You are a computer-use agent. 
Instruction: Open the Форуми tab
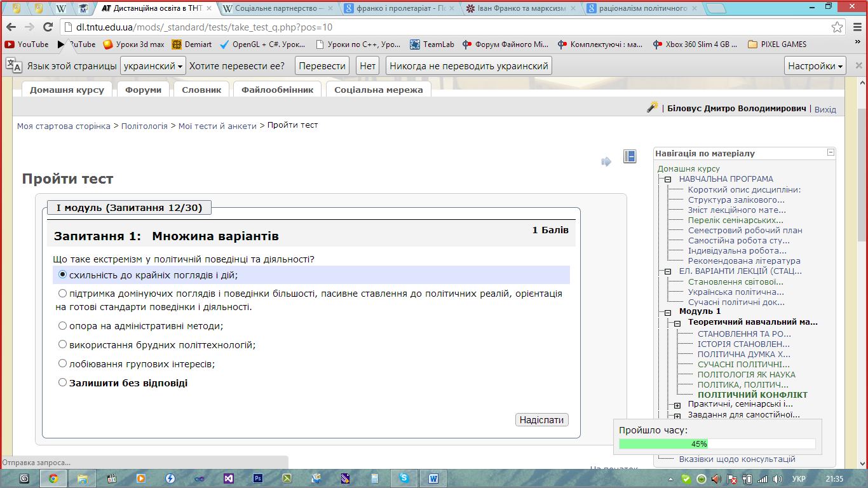click(x=143, y=90)
